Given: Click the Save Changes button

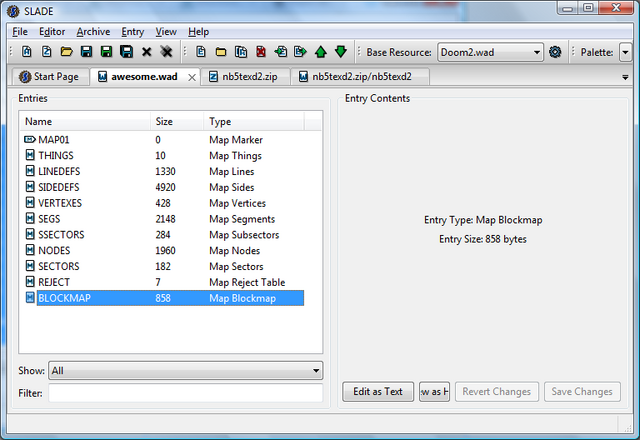Looking at the screenshot, I should (x=582, y=391).
